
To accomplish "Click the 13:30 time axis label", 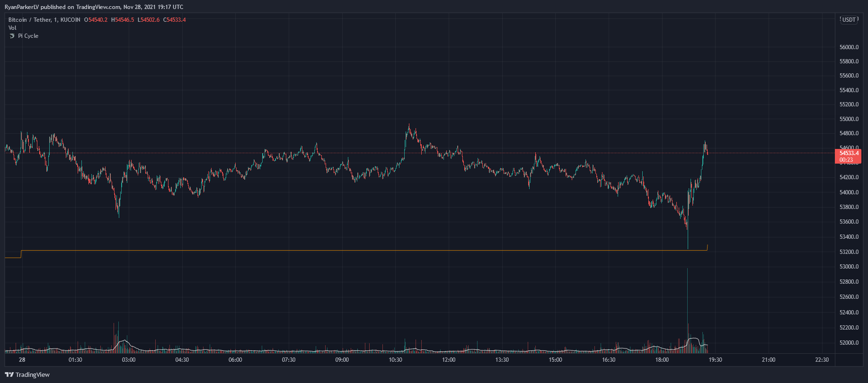I will click(502, 360).
